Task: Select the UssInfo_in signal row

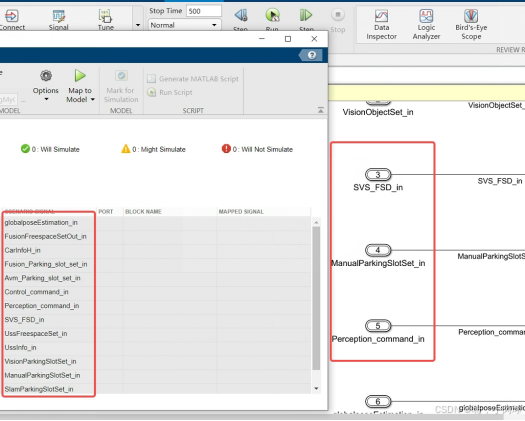Action: coord(156,348)
